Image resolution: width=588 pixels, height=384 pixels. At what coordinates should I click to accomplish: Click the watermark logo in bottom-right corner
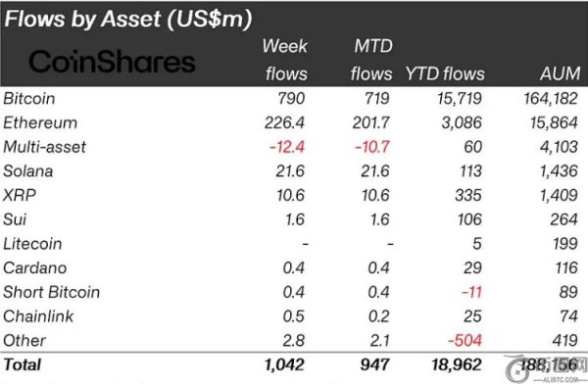tap(546, 369)
